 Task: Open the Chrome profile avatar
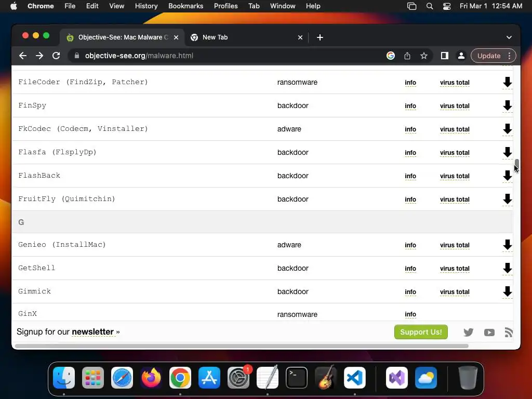(x=461, y=56)
